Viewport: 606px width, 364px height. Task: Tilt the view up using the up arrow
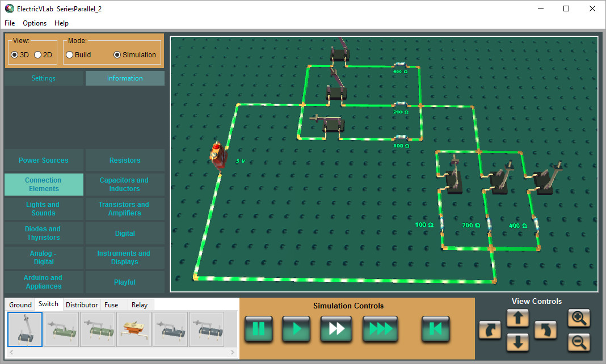[517, 318]
